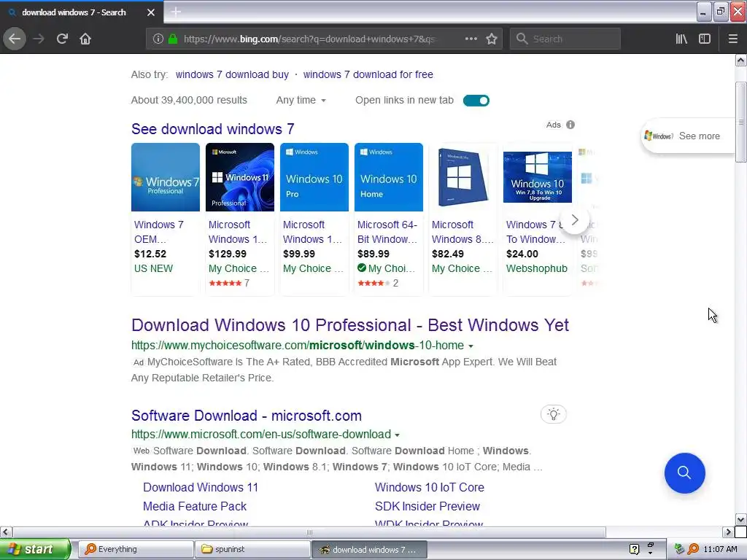Image resolution: width=747 pixels, height=560 pixels.
Task: Go back to the previous page
Action: click(x=15, y=39)
